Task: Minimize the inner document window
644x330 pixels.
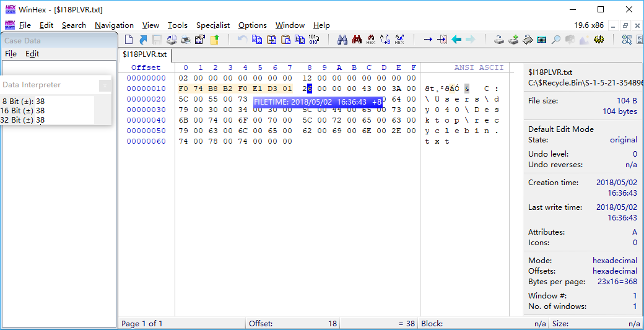Action: point(614,25)
